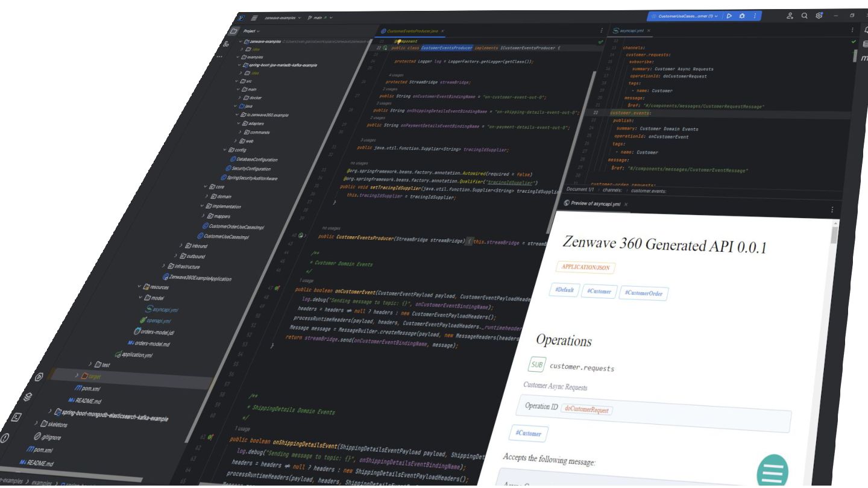Open tab options for asyncapi.yml editor
Screen dimensions: 868x488
852,30
